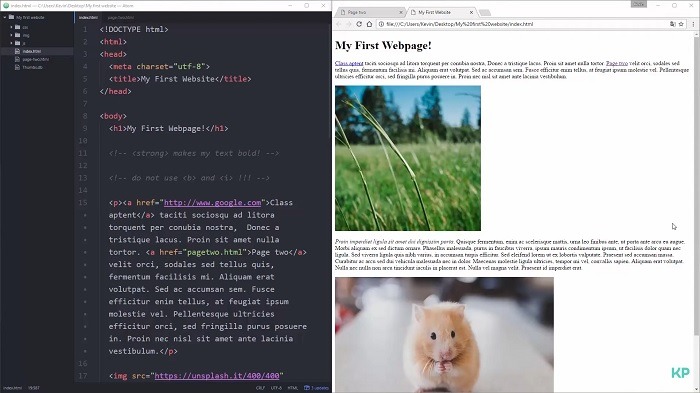Reload the page in Chrome

pos(359,24)
